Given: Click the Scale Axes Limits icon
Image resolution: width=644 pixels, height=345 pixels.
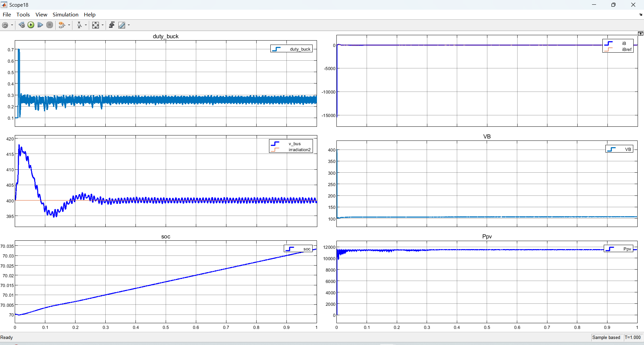Looking at the screenshot, I should tap(96, 25).
